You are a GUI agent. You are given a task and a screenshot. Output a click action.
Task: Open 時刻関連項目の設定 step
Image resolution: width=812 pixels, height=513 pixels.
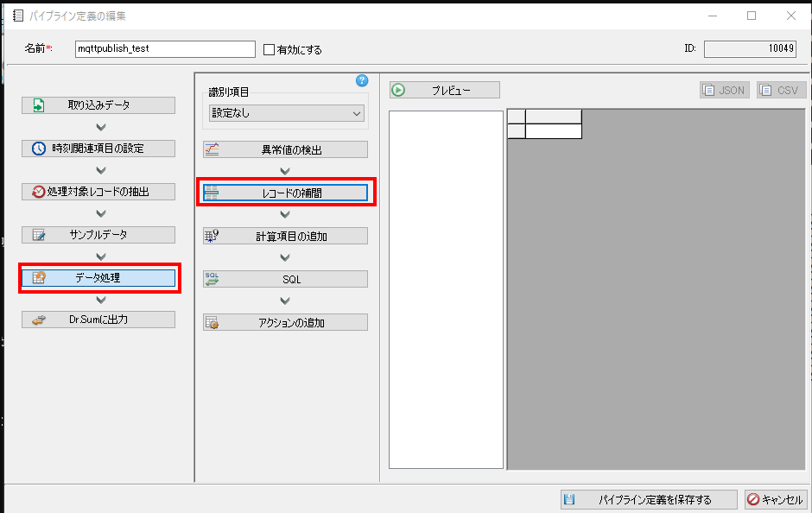98,149
